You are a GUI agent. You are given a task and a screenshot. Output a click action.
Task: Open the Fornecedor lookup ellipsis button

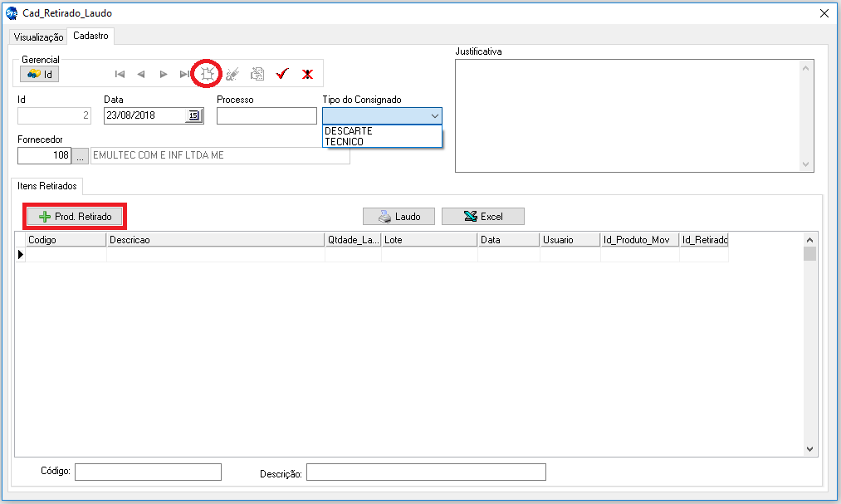click(x=81, y=155)
